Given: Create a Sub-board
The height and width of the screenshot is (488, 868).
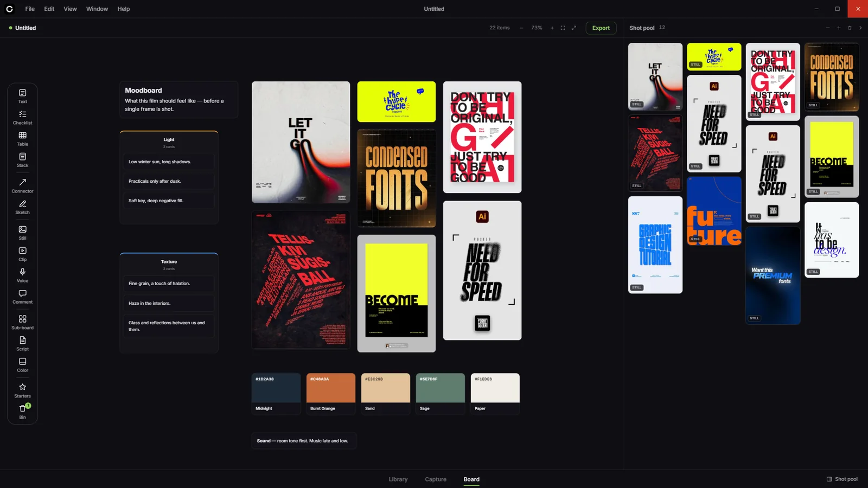Looking at the screenshot, I should point(22,322).
